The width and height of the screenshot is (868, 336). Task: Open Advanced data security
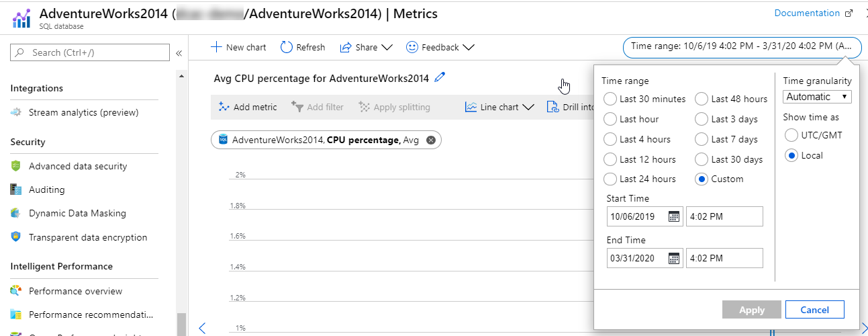78,166
